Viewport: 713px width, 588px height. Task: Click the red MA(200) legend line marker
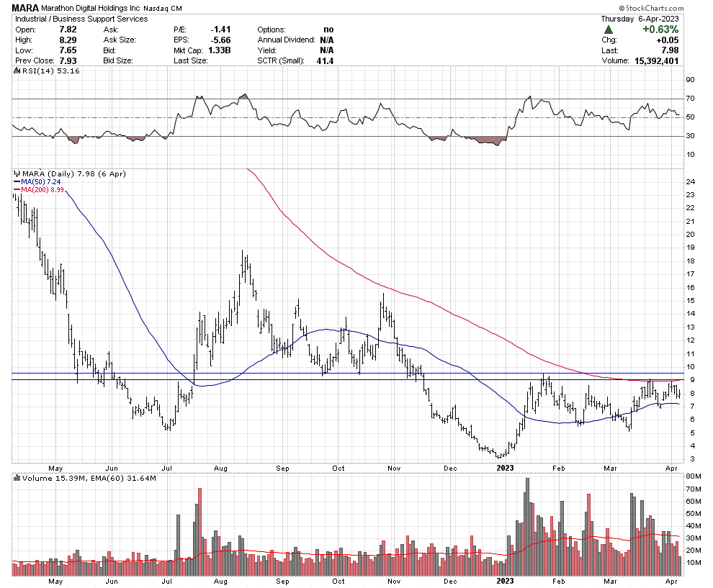(x=17, y=189)
